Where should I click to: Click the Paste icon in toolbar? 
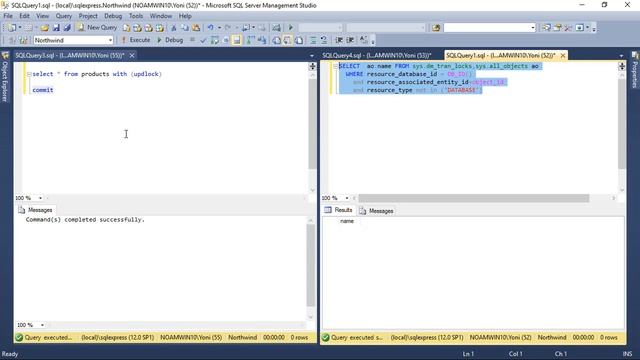pos(196,28)
